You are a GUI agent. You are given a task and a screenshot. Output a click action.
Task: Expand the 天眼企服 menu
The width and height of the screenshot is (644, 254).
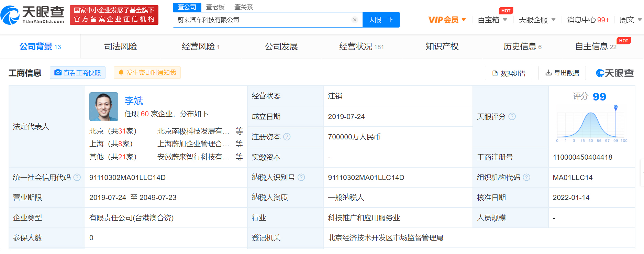[x=537, y=20]
